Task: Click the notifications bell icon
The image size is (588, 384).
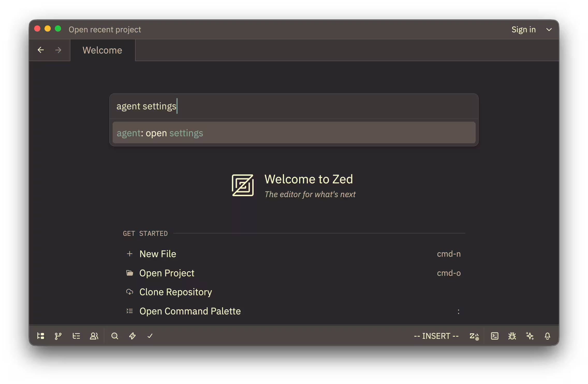Action: (x=547, y=336)
